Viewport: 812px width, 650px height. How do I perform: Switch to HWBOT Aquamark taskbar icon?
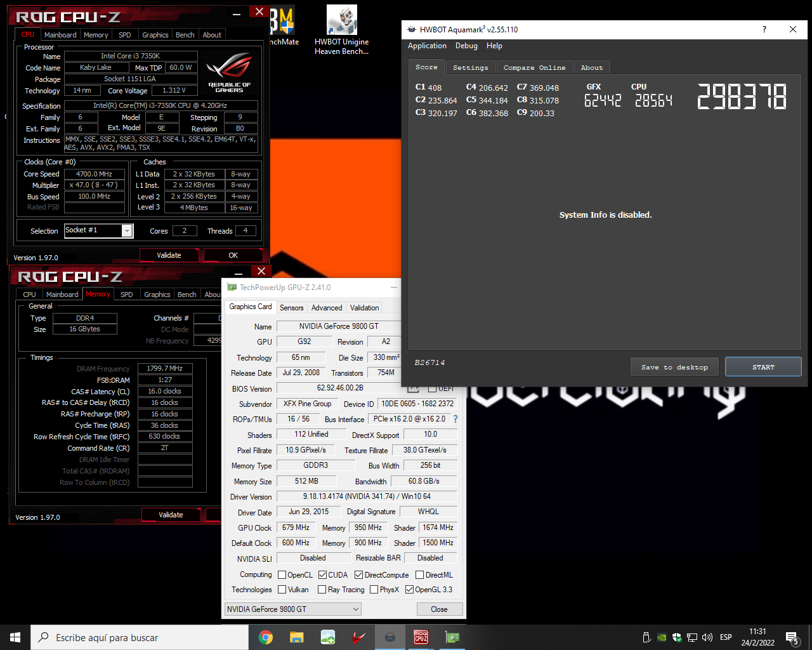(390, 637)
